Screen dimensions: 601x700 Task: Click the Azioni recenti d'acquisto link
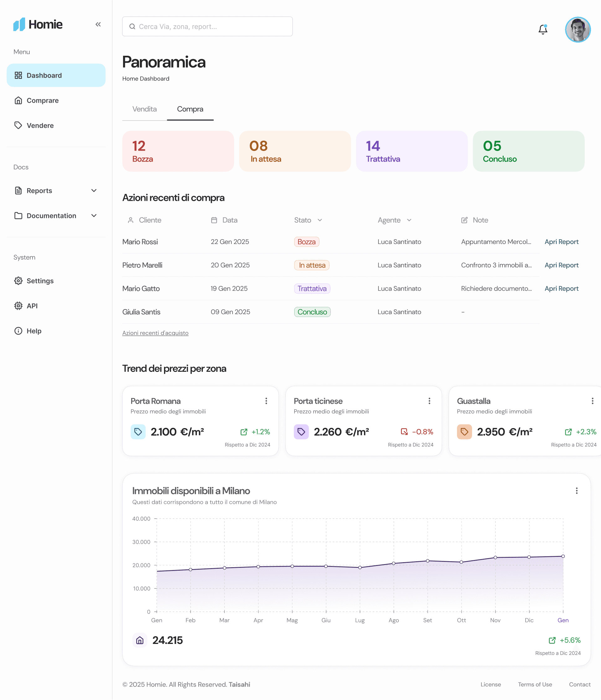(155, 333)
